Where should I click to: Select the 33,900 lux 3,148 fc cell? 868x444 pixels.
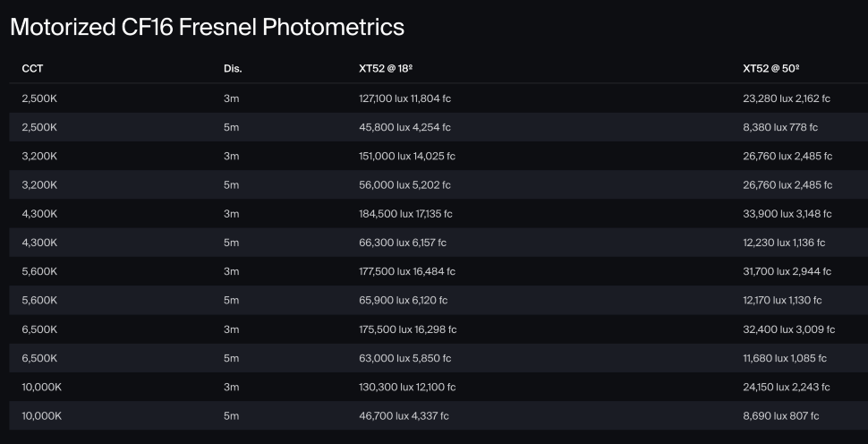[x=787, y=214]
